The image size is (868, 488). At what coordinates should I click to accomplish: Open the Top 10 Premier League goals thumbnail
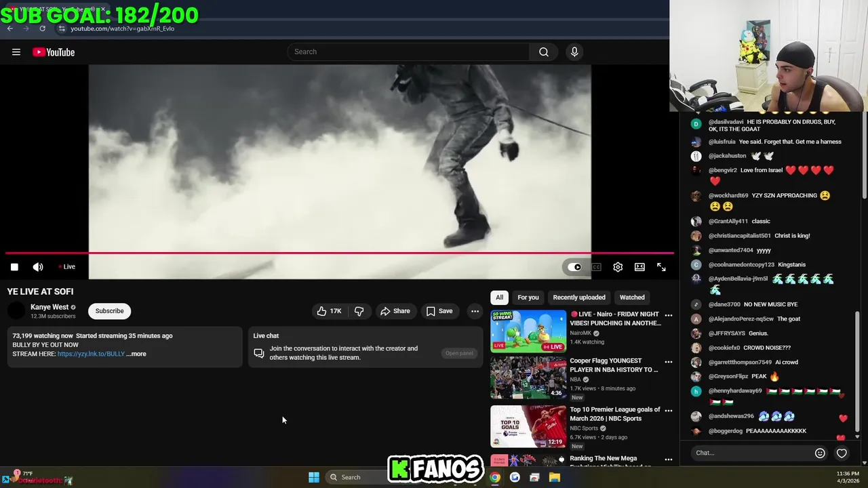[528, 426]
